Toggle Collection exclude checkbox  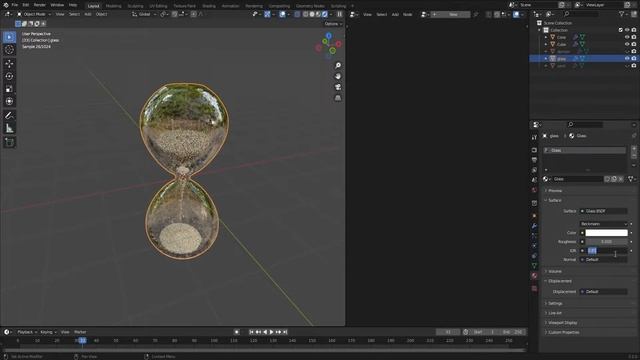620,30
